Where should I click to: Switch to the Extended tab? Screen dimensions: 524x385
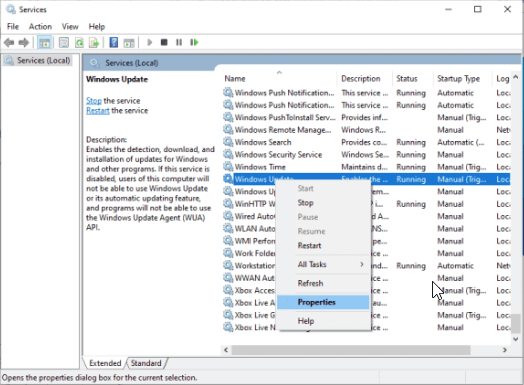[105, 363]
